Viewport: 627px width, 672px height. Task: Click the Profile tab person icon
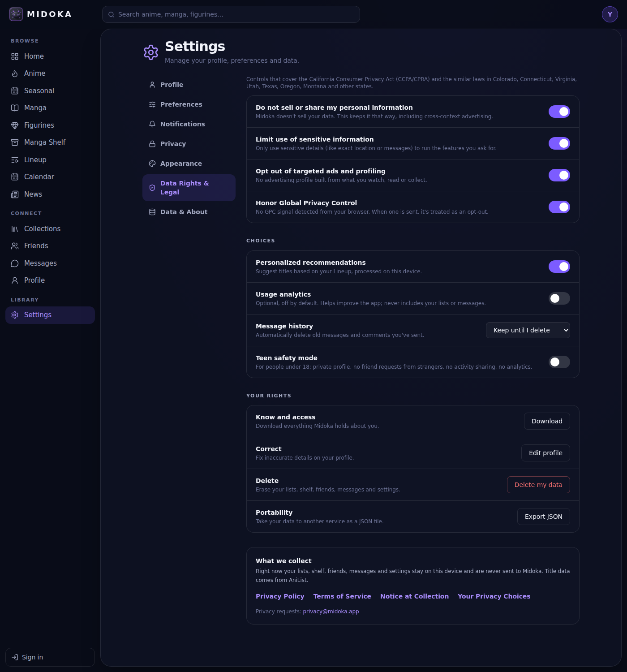pyautogui.click(x=152, y=85)
